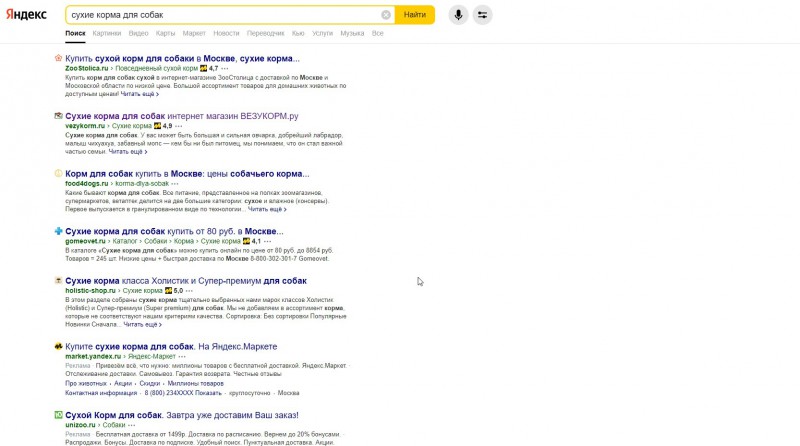Viewport: 800px width, 446px height.
Task: Open the three-dots menu for the gomeovet.ru result
Action: click(267, 241)
